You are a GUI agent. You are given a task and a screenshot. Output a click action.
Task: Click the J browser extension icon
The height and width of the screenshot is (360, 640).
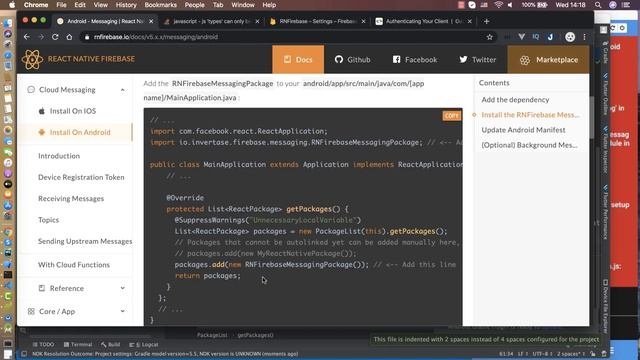click(550, 37)
